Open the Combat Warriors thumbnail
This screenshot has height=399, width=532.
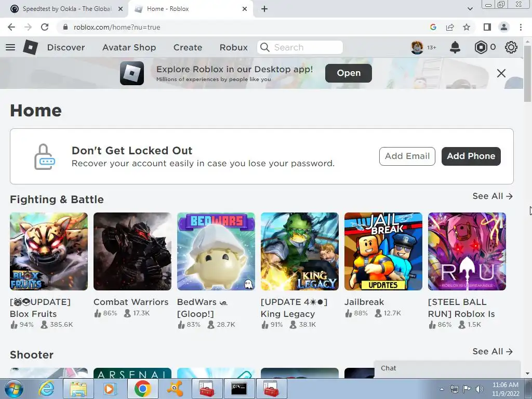pos(132,251)
